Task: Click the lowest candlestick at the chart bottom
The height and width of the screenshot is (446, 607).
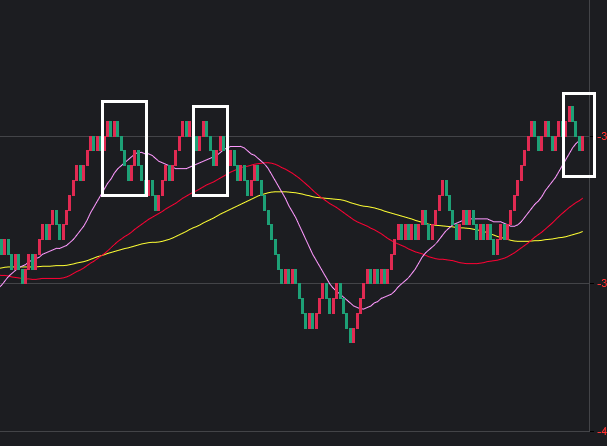Action: coord(351,334)
